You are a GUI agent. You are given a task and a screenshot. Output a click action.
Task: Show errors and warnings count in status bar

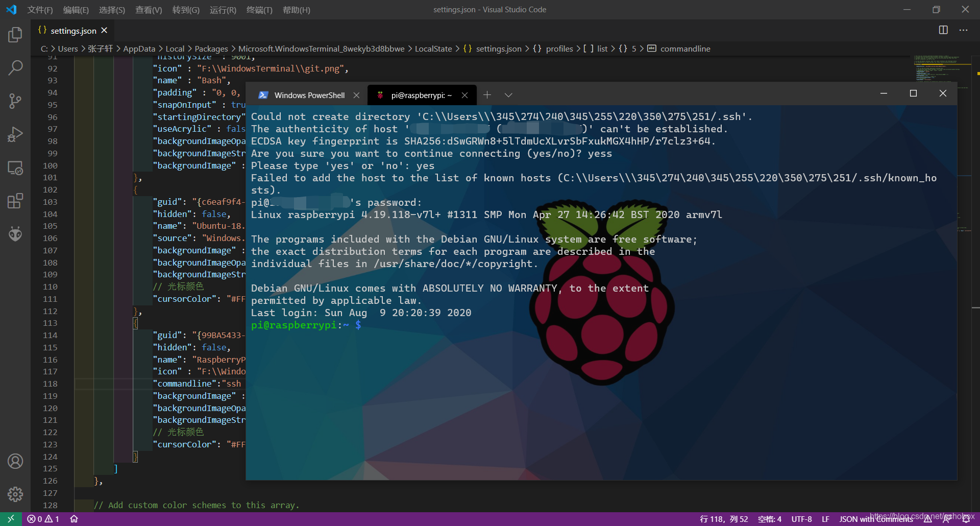click(x=43, y=519)
